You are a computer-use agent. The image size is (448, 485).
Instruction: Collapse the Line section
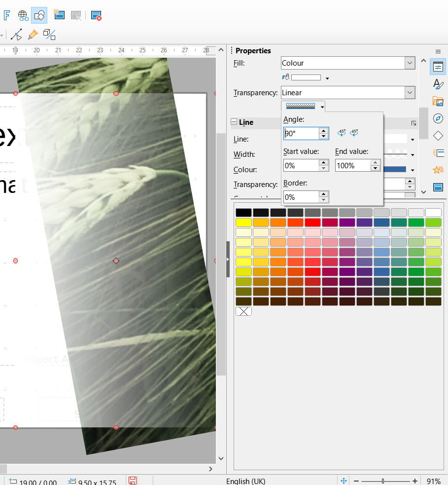click(x=234, y=122)
